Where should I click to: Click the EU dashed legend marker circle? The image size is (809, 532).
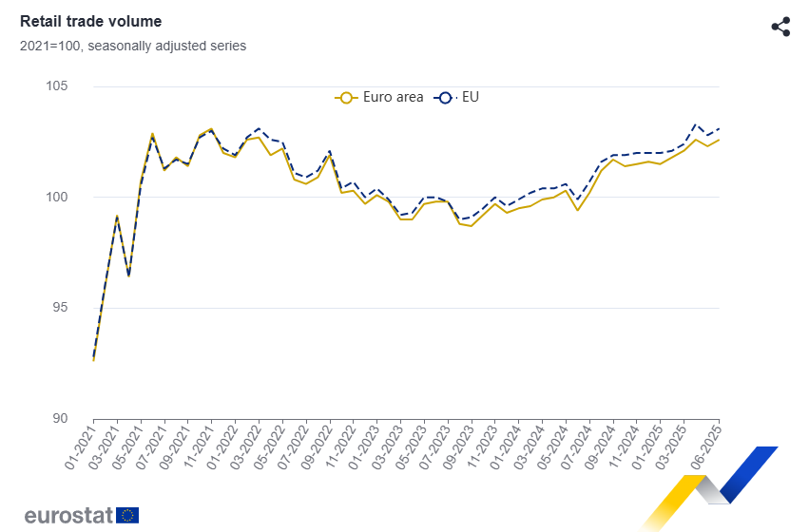pyautogui.click(x=445, y=98)
